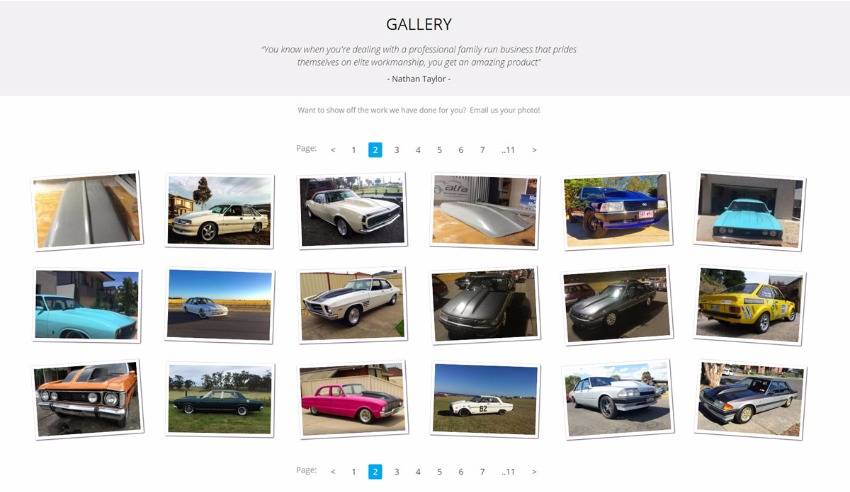This screenshot has height=492, width=850.
Task: Open the dark green sedan on grass photo
Action: tap(220, 400)
